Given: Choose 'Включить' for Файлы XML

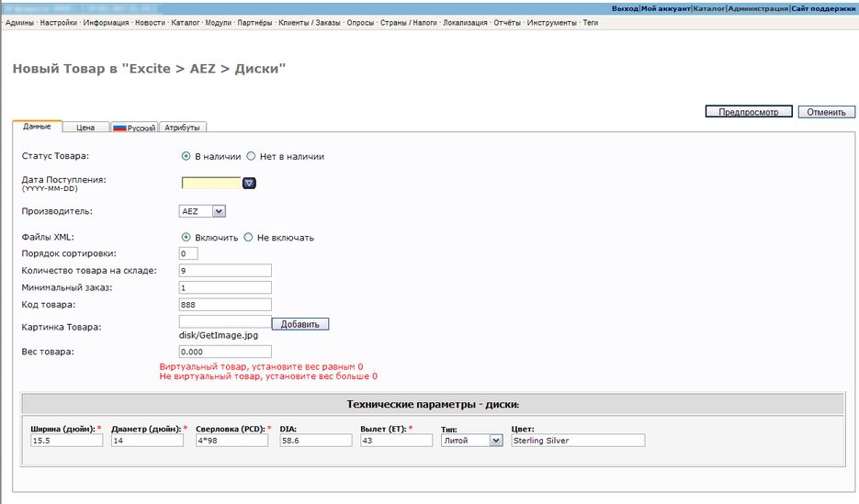Looking at the screenshot, I should click(x=186, y=237).
